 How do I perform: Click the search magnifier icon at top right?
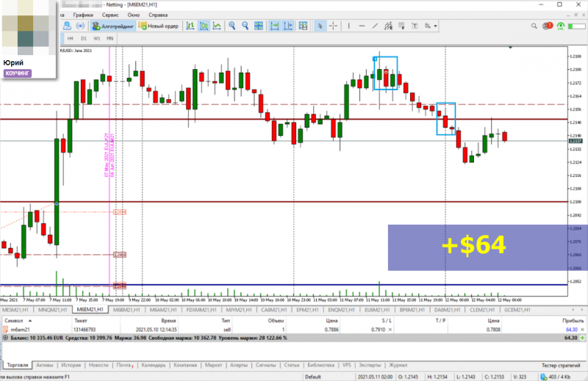[x=534, y=26]
